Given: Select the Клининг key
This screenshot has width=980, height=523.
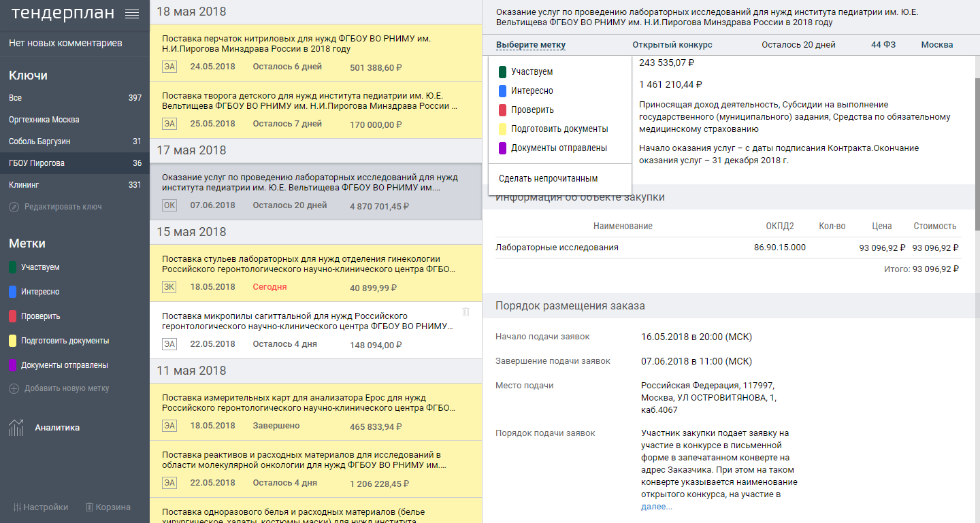Looking at the screenshot, I should 75,185.
